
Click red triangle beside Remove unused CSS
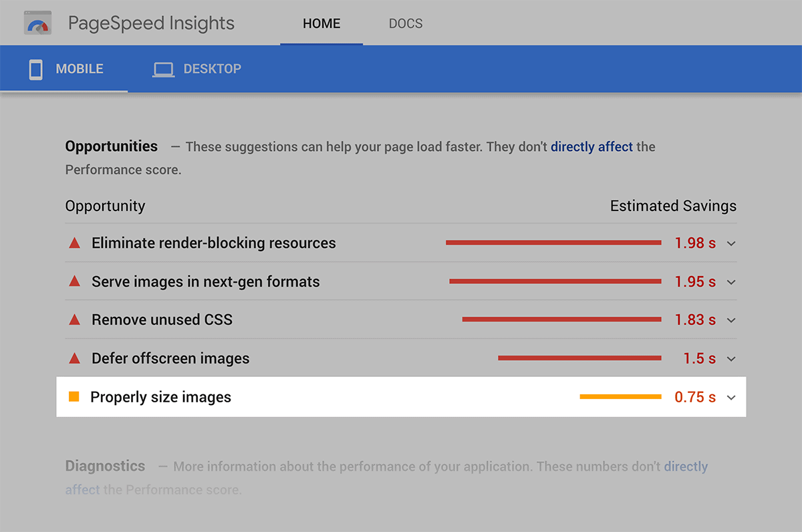(x=74, y=320)
